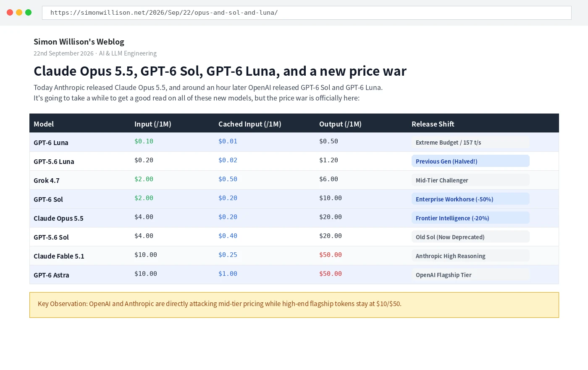Open the Simon Willison's Weblog title link
Image resolution: width=588 pixels, height=370 pixels.
click(79, 42)
